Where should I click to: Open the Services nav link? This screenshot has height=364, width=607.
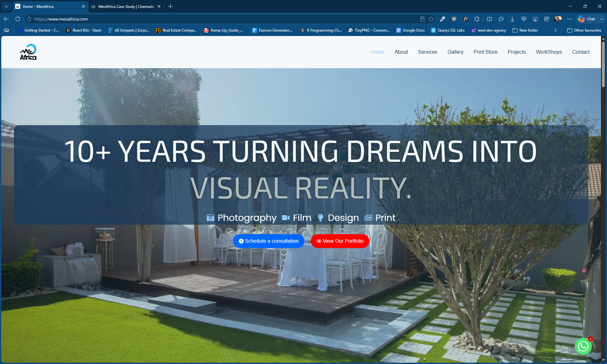click(x=427, y=52)
